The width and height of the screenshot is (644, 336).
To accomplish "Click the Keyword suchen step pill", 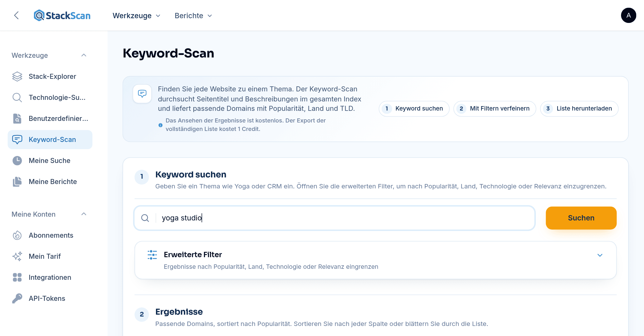I will pos(414,109).
